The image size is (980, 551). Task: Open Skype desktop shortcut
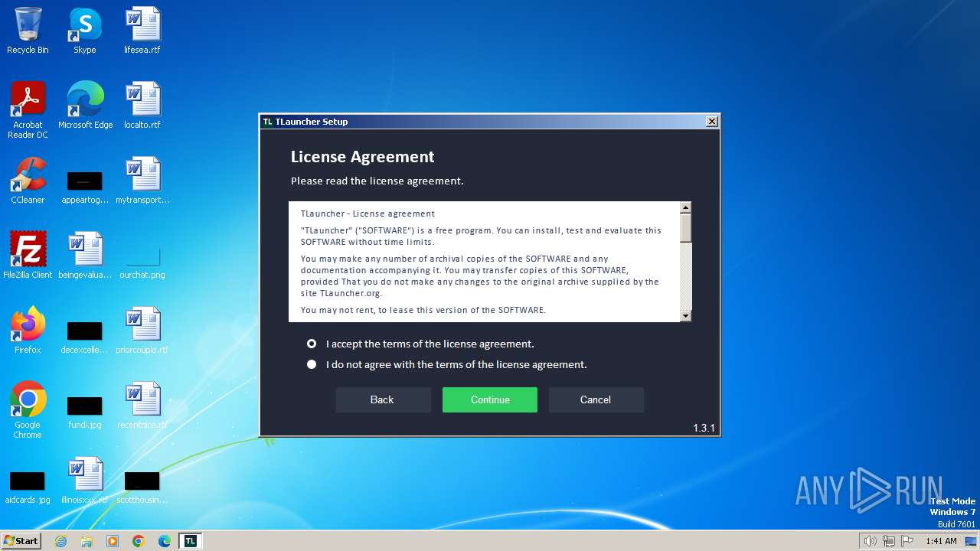84,31
